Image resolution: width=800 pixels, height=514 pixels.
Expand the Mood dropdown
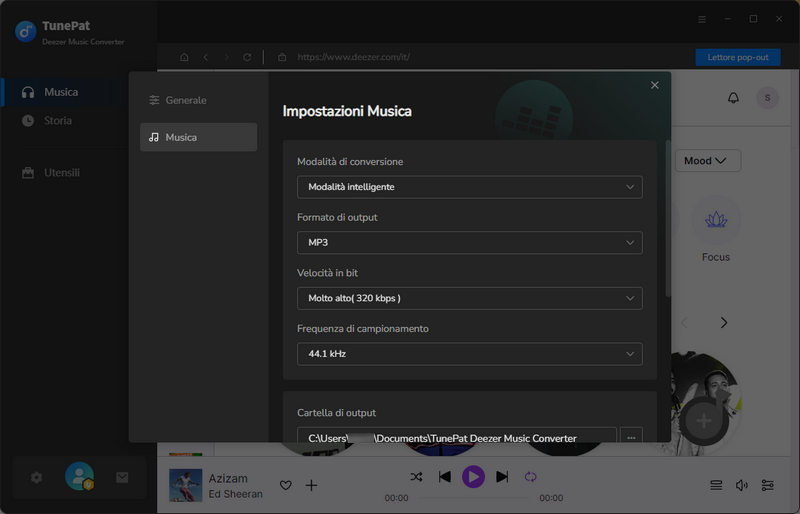tap(708, 161)
